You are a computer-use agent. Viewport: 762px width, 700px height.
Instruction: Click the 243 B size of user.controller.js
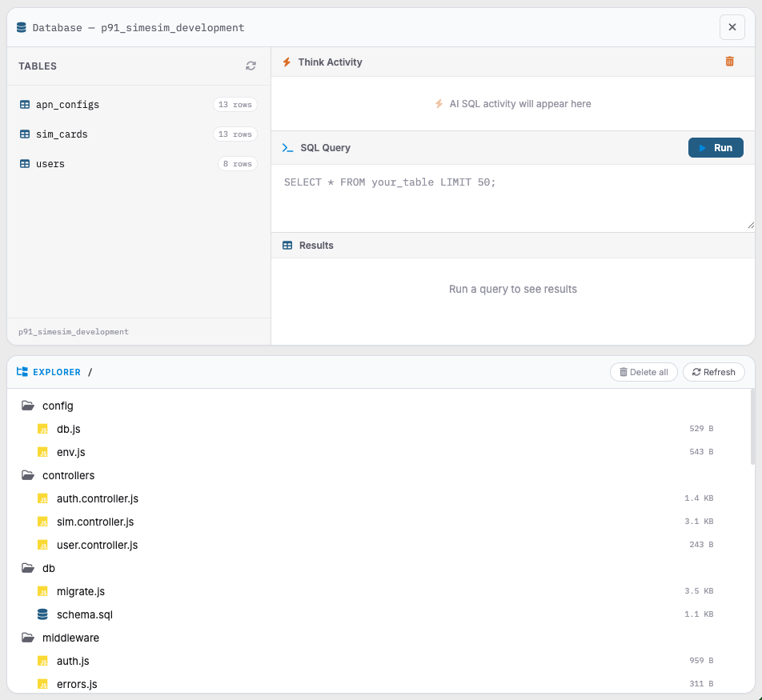[x=701, y=545]
